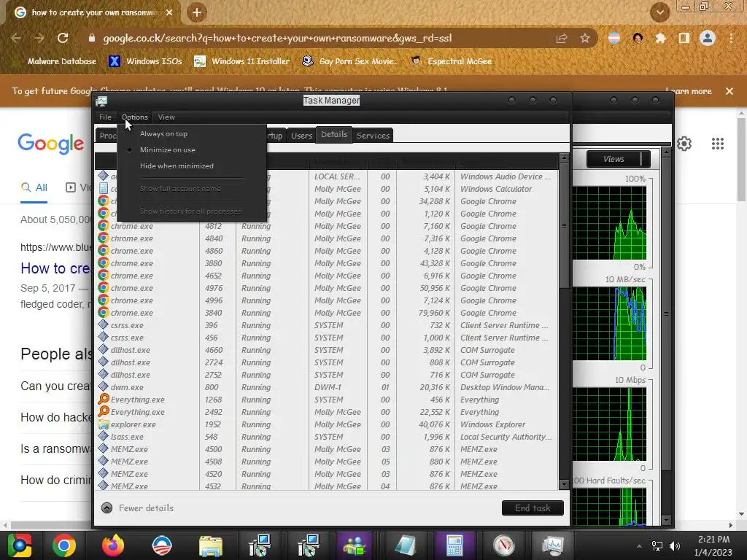Open the network tray icon
Viewport: 747px width, 560px height.
657,546
